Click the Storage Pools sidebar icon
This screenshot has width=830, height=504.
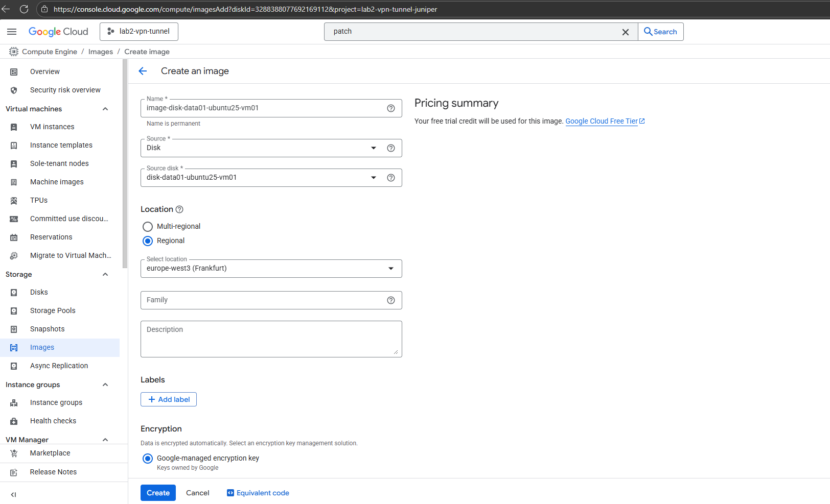point(14,311)
